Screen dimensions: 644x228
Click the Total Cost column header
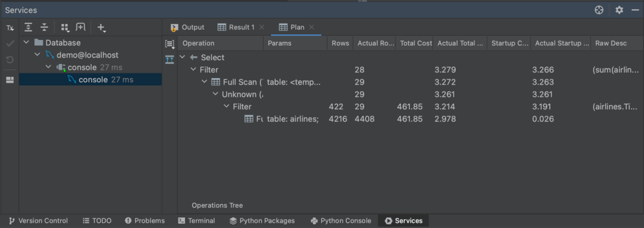tap(414, 43)
